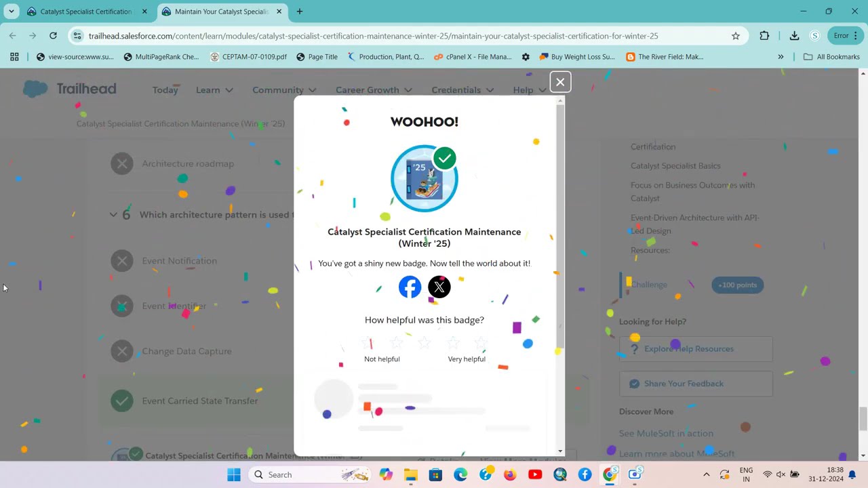Screen dimensions: 868x488
Task: Close the WOOHOO badge popup
Action: 560,82
